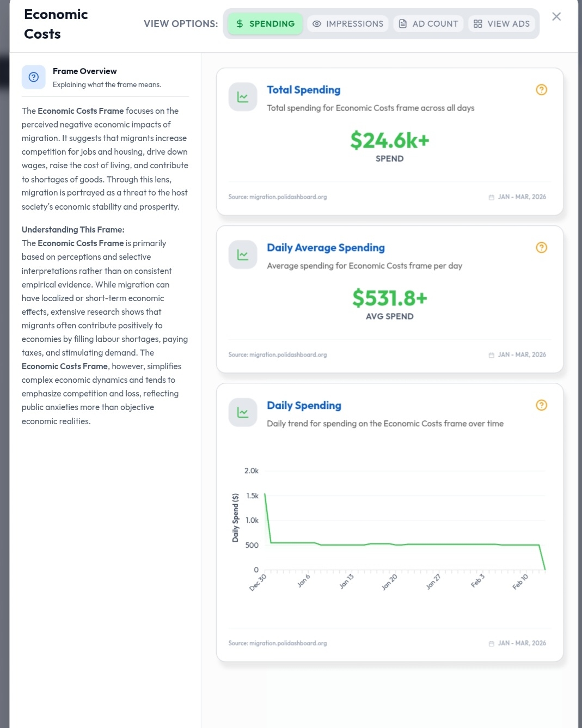This screenshot has width=582, height=728.
Task: Click the Daily Average Spending heading
Action: coord(326,248)
